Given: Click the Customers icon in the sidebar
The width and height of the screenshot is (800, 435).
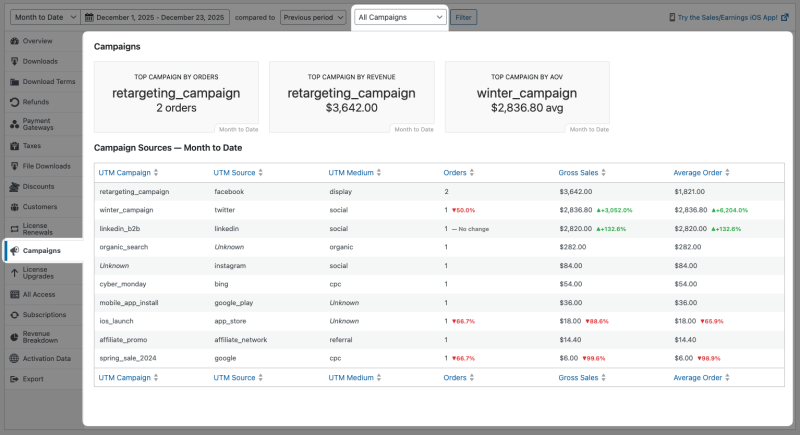Looking at the screenshot, I should click(x=13, y=206).
